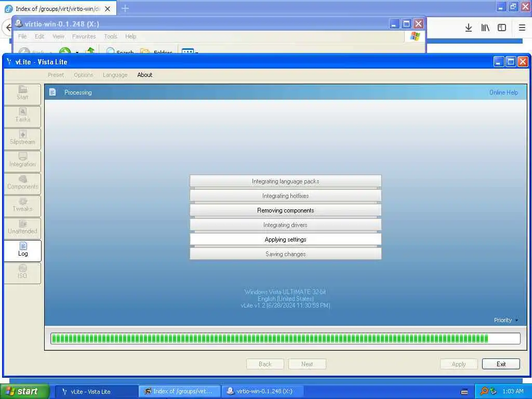Screen dimensions: 532x399
Task: Click the Up folder icon in Explorer
Action: click(x=90, y=50)
